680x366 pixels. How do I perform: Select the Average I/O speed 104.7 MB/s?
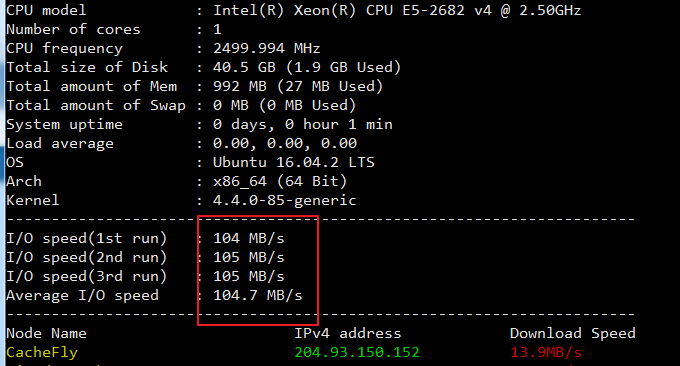(x=258, y=296)
